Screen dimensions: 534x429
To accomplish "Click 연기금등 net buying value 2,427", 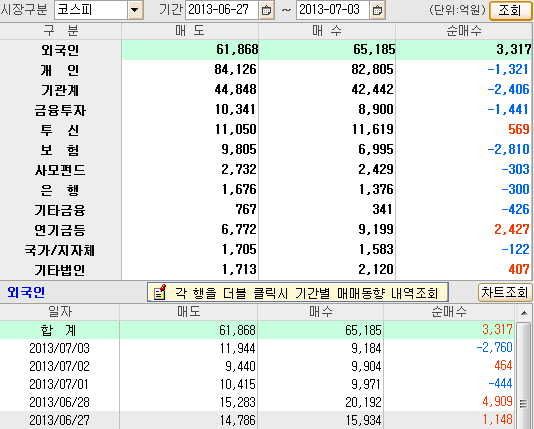I will [x=512, y=230].
